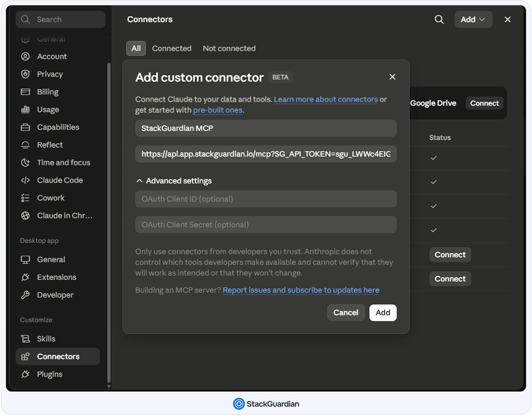
Task: Open Capabilities via the toolbox icon
Action: coord(25,127)
